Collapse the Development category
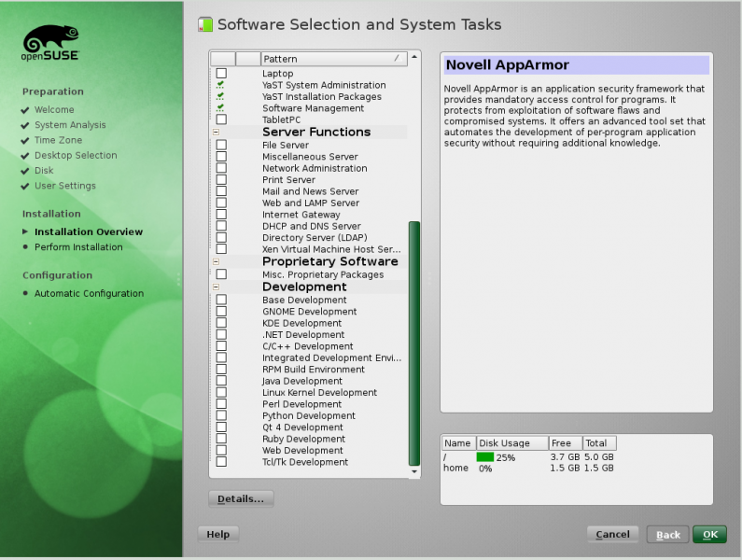 [x=216, y=287]
